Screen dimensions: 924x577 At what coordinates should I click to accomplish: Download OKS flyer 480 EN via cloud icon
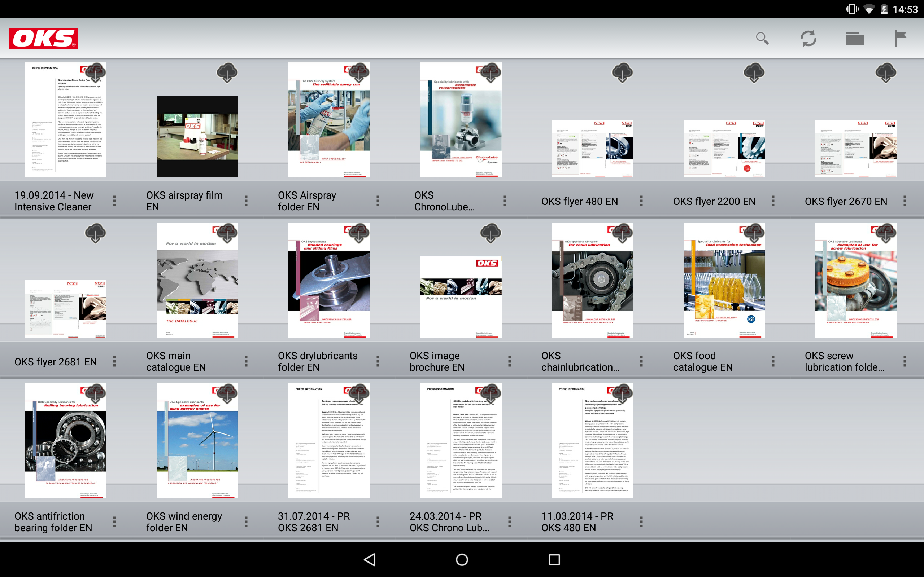[622, 72]
